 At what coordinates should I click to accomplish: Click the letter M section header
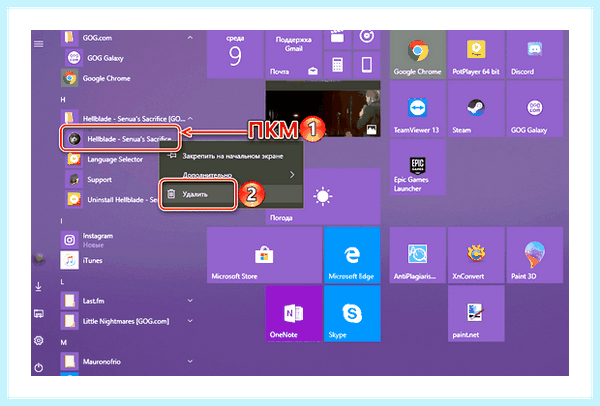64,342
